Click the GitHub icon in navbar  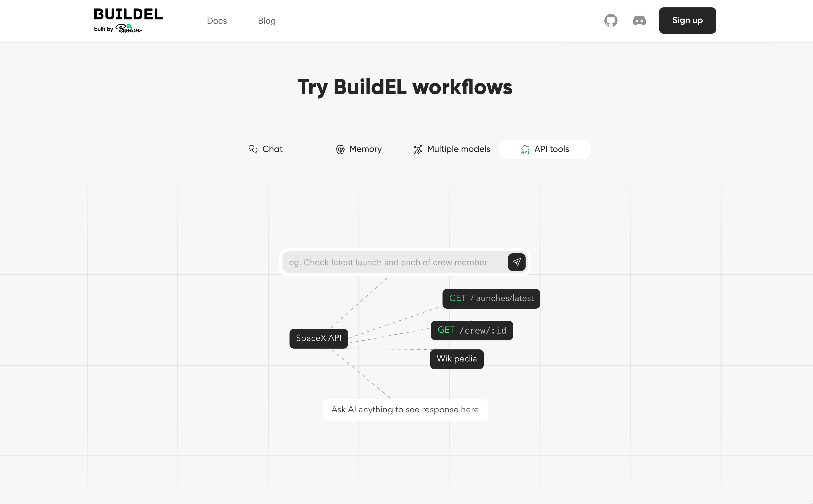[611, 20]
